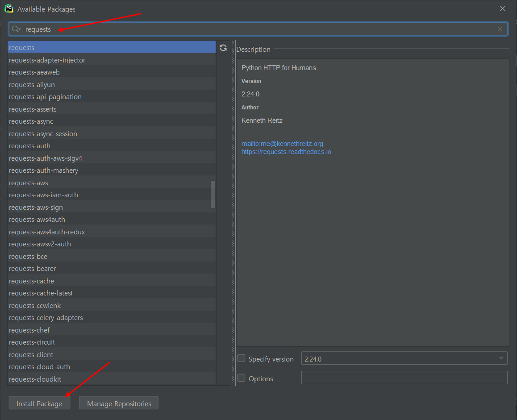
Task: Click the search magnifier history icon
Action: point(16,29)
